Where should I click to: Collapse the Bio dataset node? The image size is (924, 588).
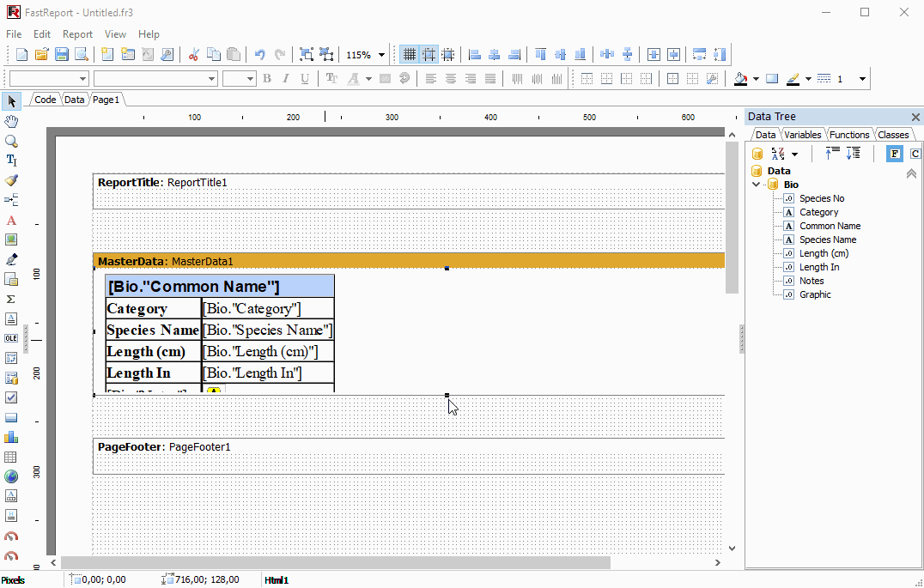[x=757, y=185]
